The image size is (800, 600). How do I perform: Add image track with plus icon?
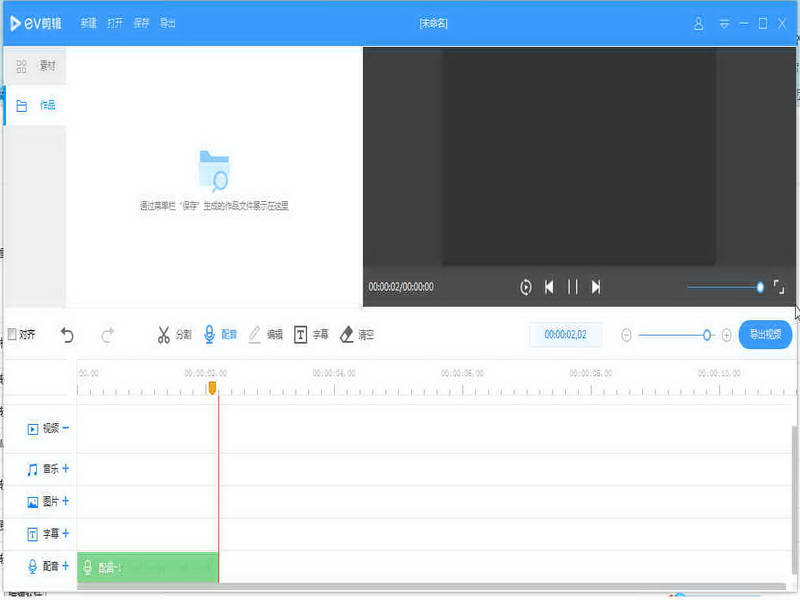click(65, 501)
